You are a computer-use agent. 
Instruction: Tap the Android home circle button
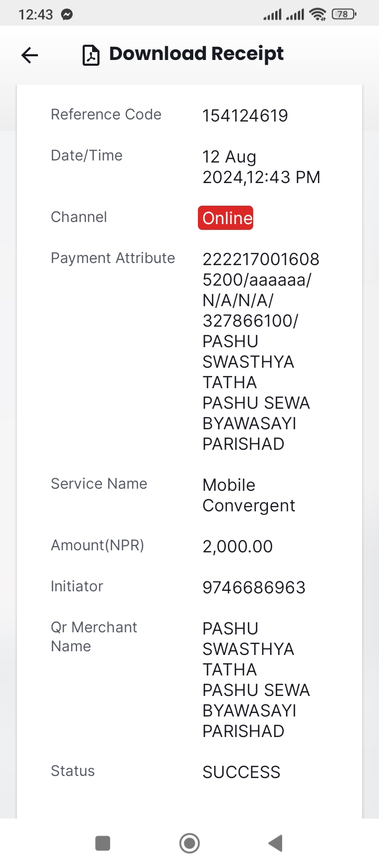pyautogui.click(x=189, y=843)
